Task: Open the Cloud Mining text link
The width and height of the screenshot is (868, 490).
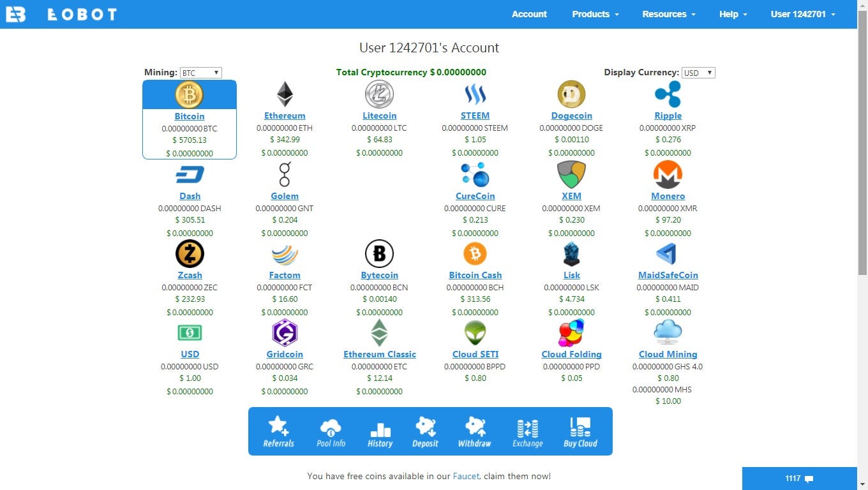Action: (668, 354)
